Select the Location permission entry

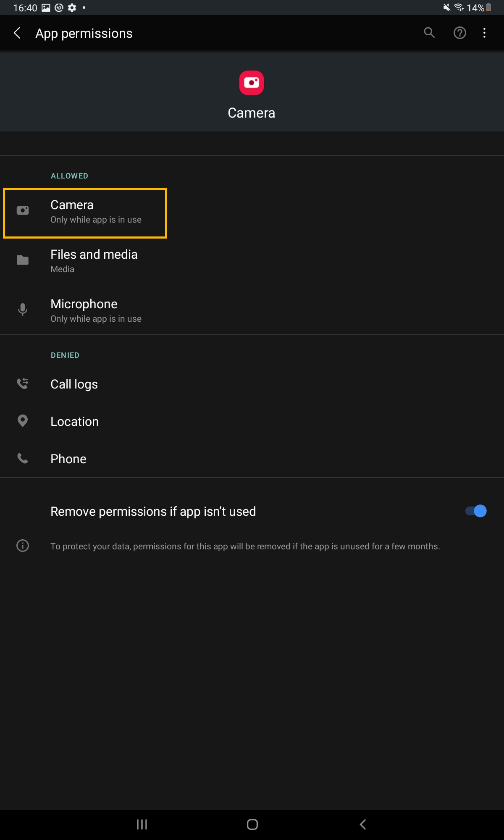pos(75,422)
